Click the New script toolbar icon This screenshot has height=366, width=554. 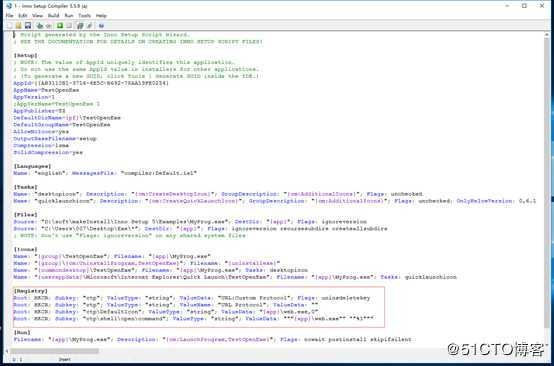(10, 25)
